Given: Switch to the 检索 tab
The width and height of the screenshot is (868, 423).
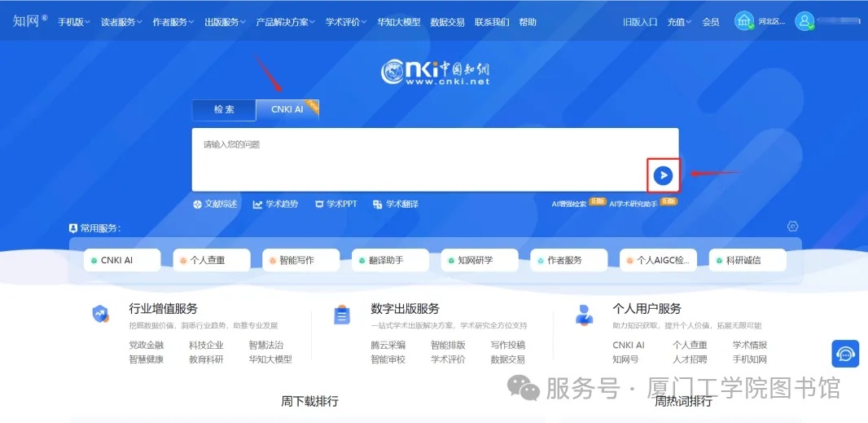Looking at the screenshot, I should (x=224, y=109).
